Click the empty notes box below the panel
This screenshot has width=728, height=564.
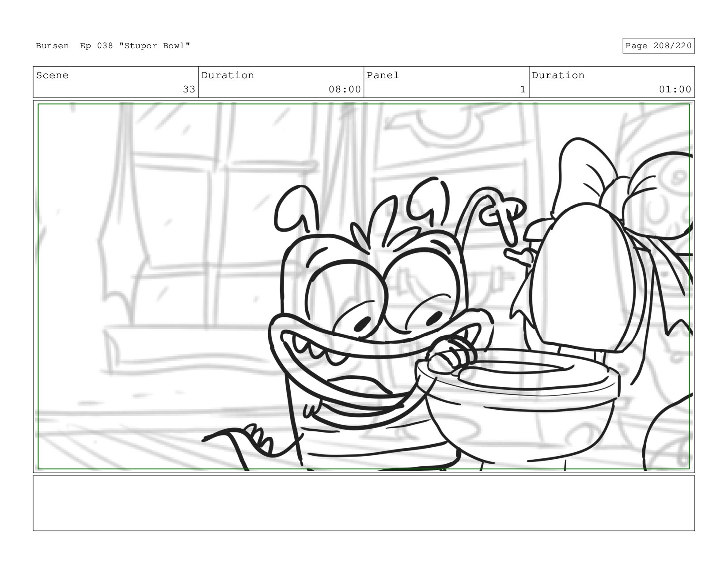364,503
